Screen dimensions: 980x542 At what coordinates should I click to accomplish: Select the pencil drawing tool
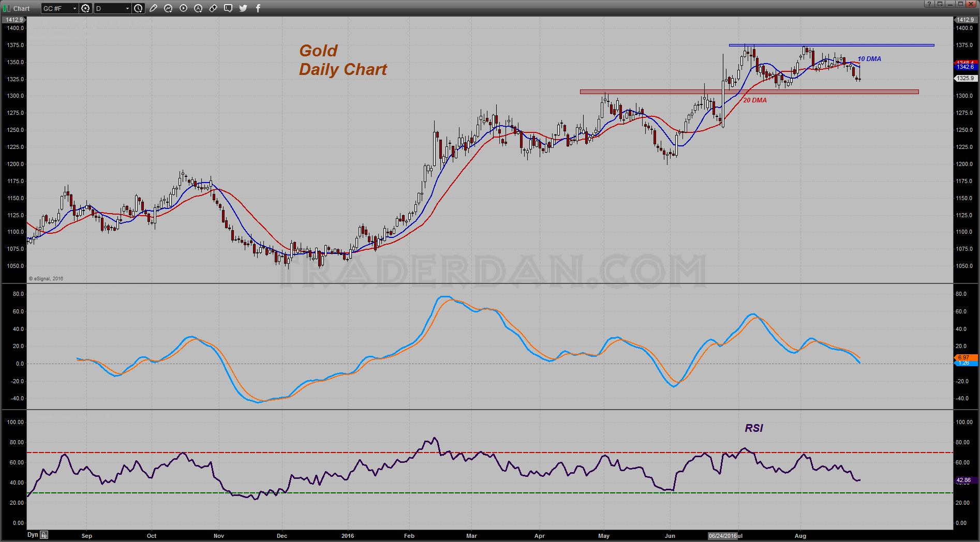(x=153, y=8)
